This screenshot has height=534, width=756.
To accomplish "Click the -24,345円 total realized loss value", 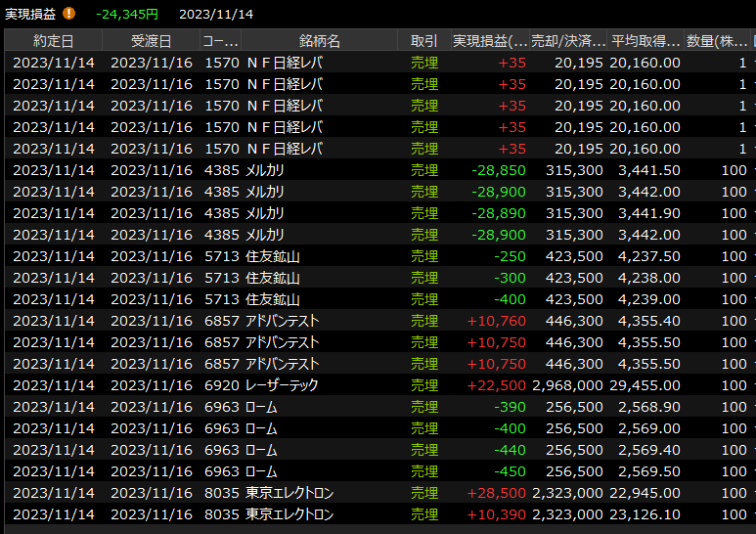I will pyautogui.click(x=127, y=15).
